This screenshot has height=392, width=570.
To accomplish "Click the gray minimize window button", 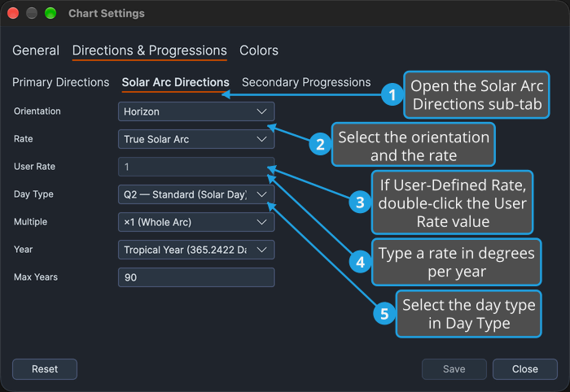I will point(32,13).
